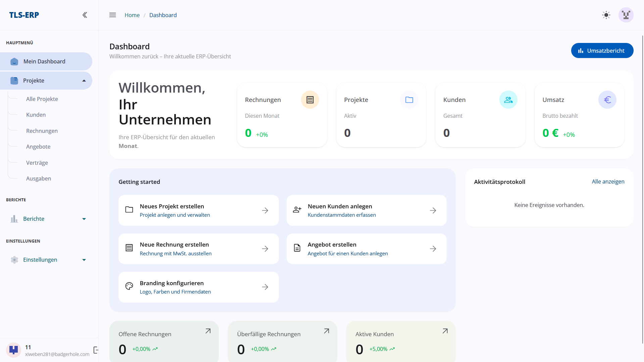Open Aktive Kunden via arrow icon

[x=445, y=331]
